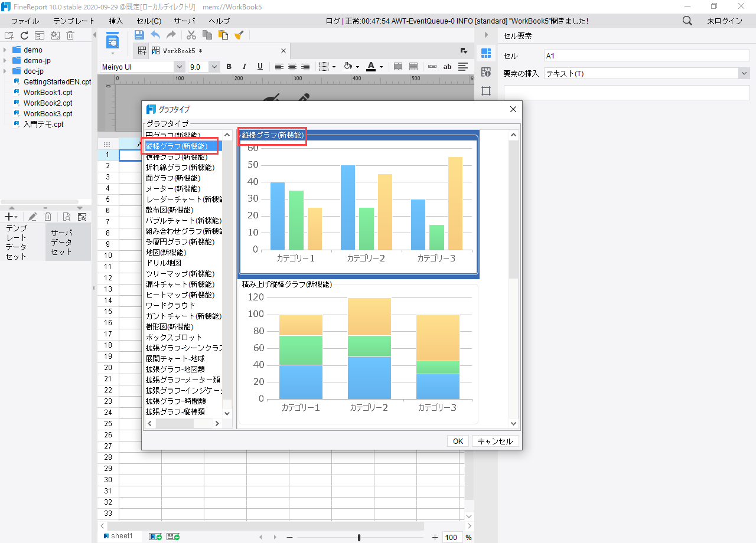Toggle Bold formatting
This screenshot has height=543, width=756.
coord(229,67)
